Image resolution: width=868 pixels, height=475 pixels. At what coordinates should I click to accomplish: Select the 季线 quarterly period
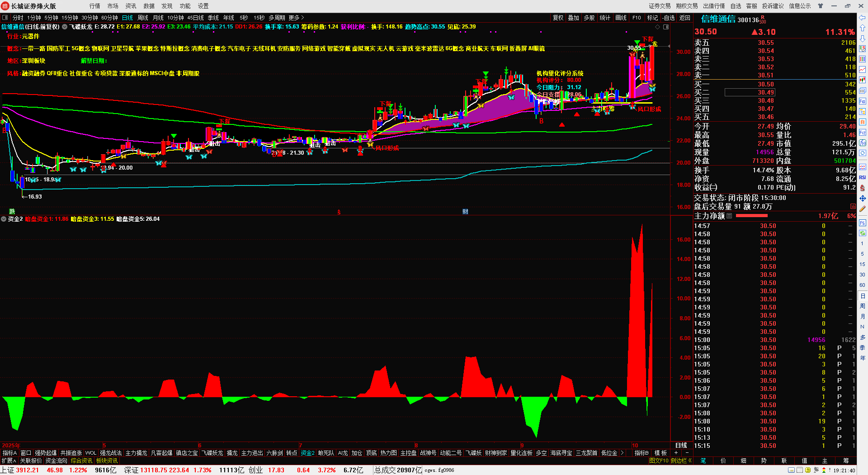pyautogui.click(x=213, y=18)
